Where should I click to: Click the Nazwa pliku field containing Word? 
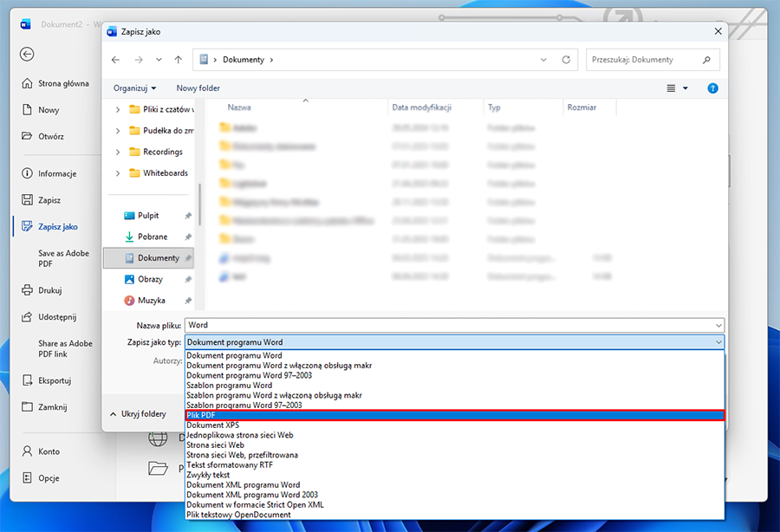449,325
